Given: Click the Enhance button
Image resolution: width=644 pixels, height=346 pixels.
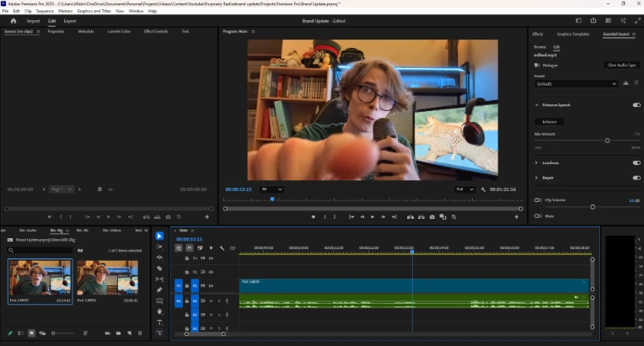Looking at the screenshot, I should click(x=550, y=122).
